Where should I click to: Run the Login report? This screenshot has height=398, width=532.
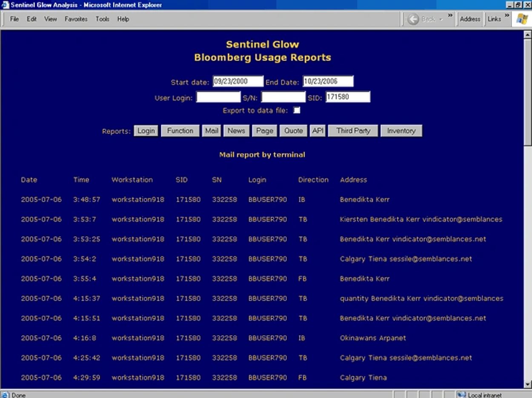[x=146, y=131]
